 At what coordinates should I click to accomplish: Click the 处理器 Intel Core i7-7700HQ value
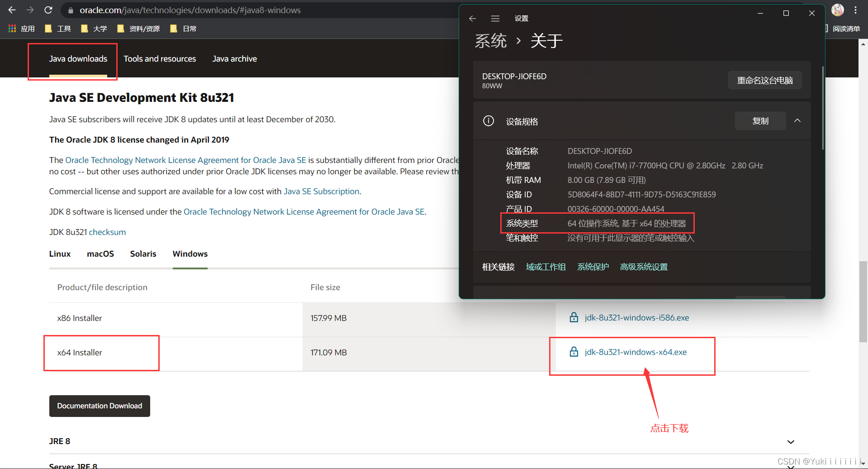click(x=665, y=166)
